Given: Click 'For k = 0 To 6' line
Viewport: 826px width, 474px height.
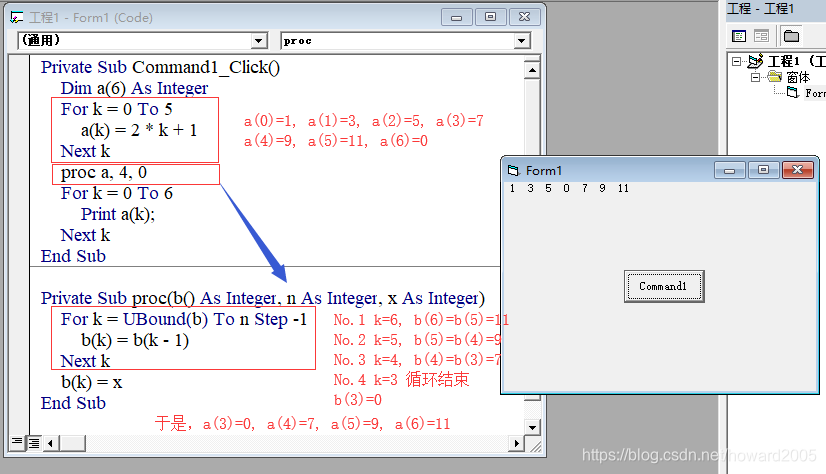Looking at the screenshot, I should tap(116, 193).
